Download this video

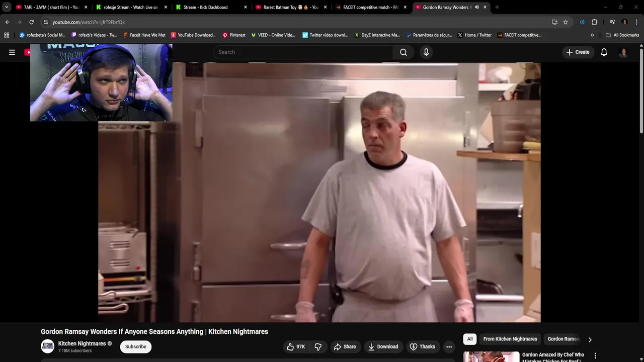383,347
